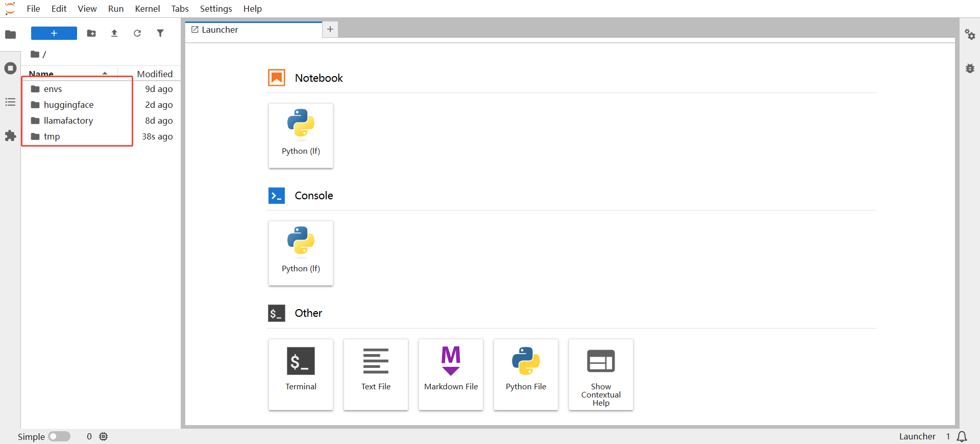980x444 pixels.
Task: Toggle the file filter funnel icon
Action: coord(160,33)
